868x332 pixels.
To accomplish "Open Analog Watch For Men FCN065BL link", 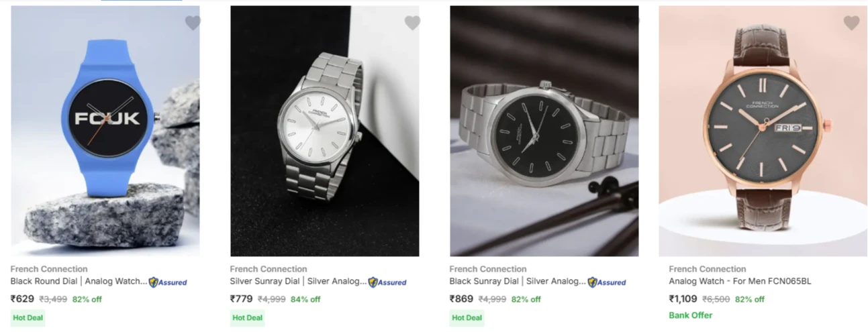I will coord(740,282).
